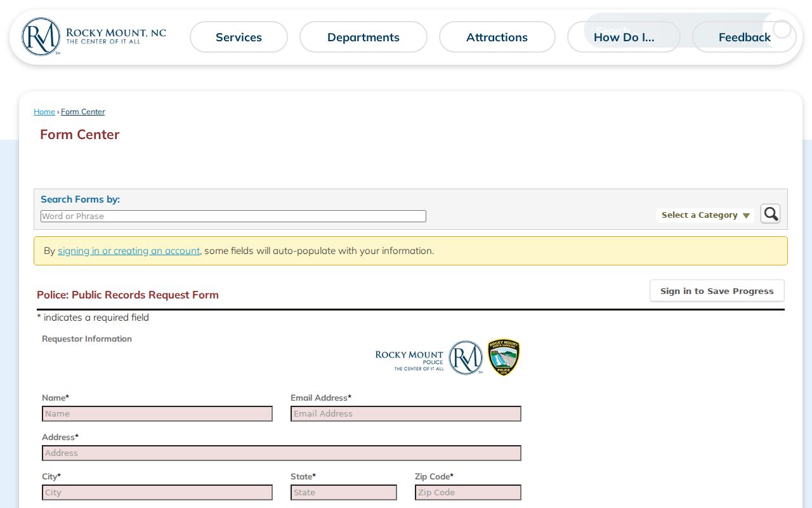
Task: Click the Sign in to Save Progress button
Action: click(717, 291)
